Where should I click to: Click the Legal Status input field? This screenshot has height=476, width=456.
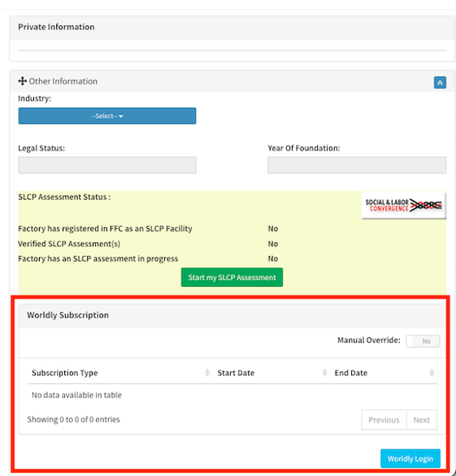click(107, 165)
